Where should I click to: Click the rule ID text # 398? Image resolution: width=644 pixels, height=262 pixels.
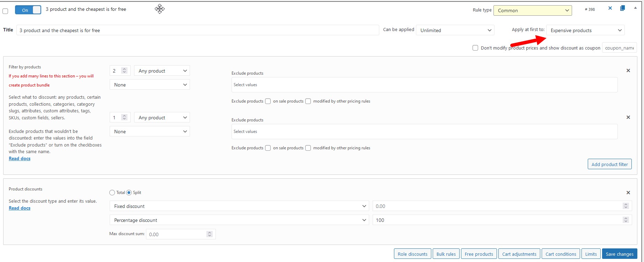(590, 9)
